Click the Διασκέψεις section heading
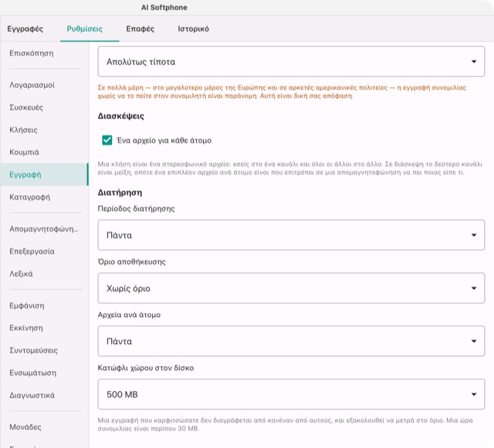Screen dimensions: 494x448 tap(120, 116)
